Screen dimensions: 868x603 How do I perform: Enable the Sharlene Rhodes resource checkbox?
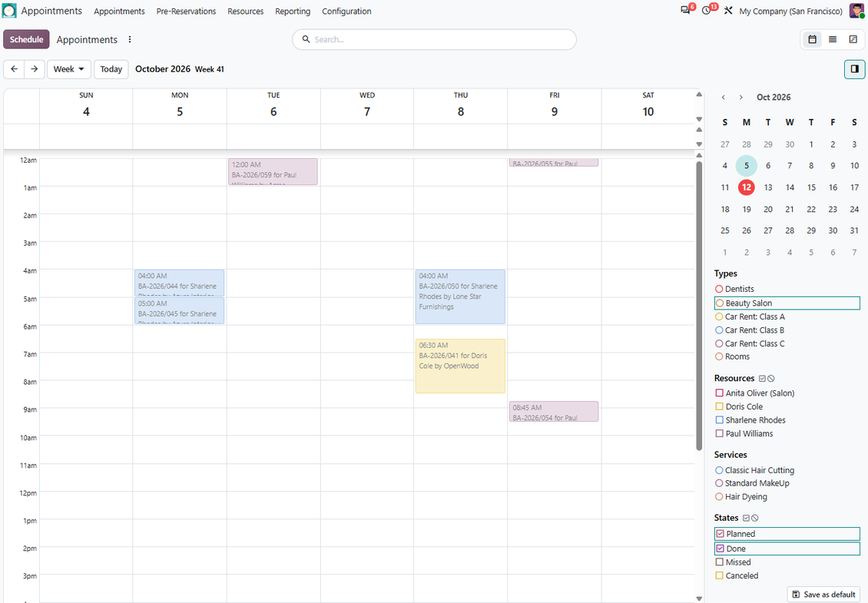[720, 420]
